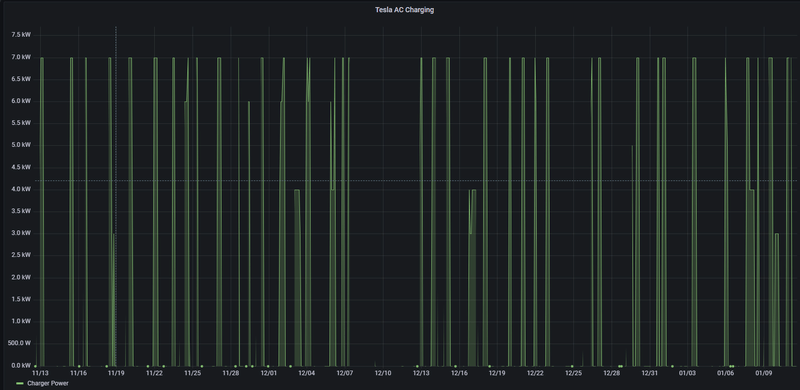Click the 4.5 kW y-axis label

tap(21, 167)
